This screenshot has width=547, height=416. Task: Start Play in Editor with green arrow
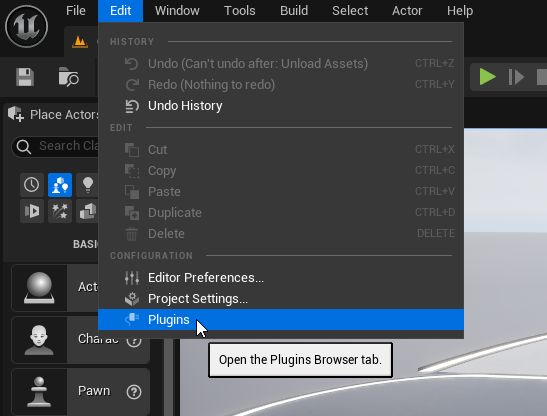pyautogui.click(x=487, y=77)
